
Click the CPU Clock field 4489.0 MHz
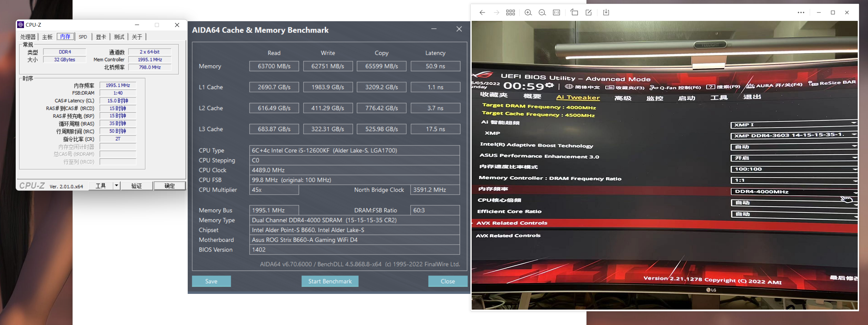(x=355, y=170)
